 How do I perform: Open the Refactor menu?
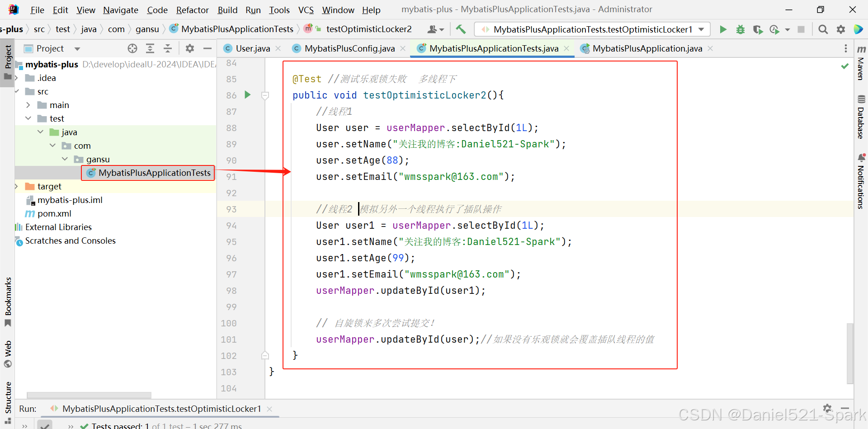pyautogui.click(x=193, y=10)
